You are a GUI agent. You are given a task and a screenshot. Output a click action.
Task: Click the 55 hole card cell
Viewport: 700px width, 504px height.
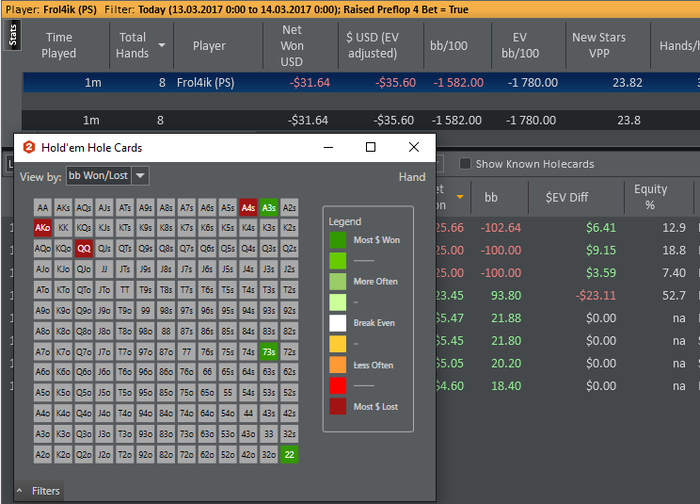pos(228,393)
